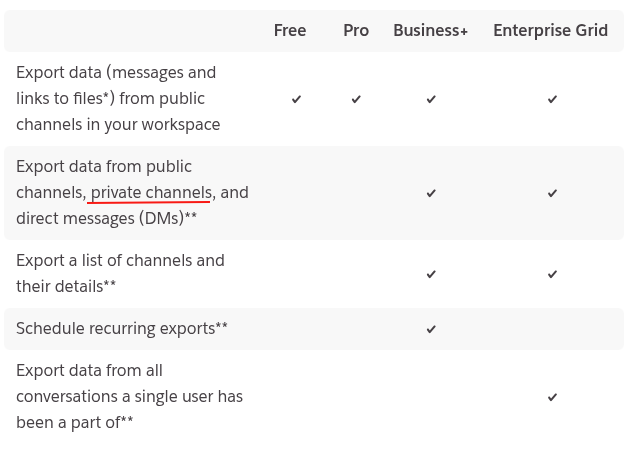
Task: Click the 'Schedule recurring exports' row label
Action: pyautogui.click(x=121, y=328)
